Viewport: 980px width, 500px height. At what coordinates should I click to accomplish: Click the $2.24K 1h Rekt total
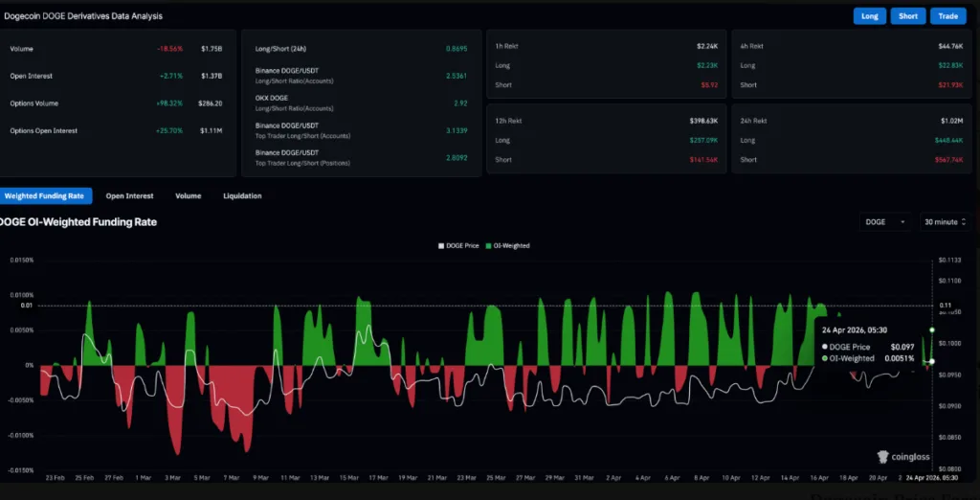pos(707,46)
